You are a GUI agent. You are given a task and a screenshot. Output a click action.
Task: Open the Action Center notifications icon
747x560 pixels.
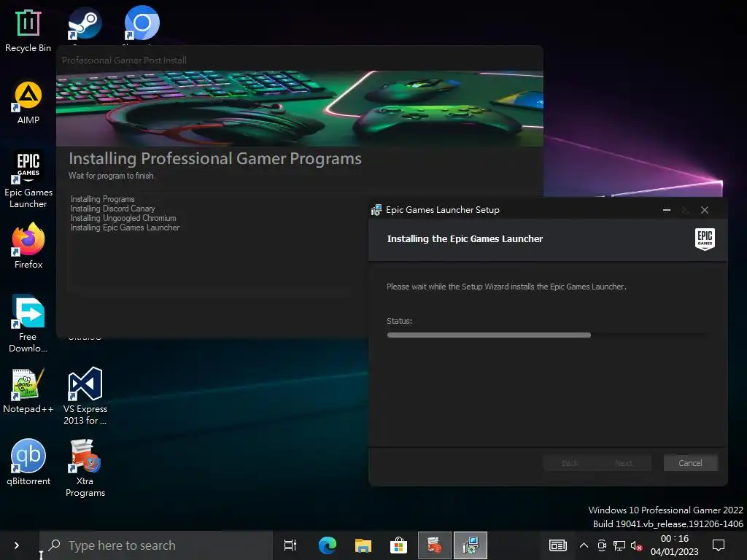[718, 545]
